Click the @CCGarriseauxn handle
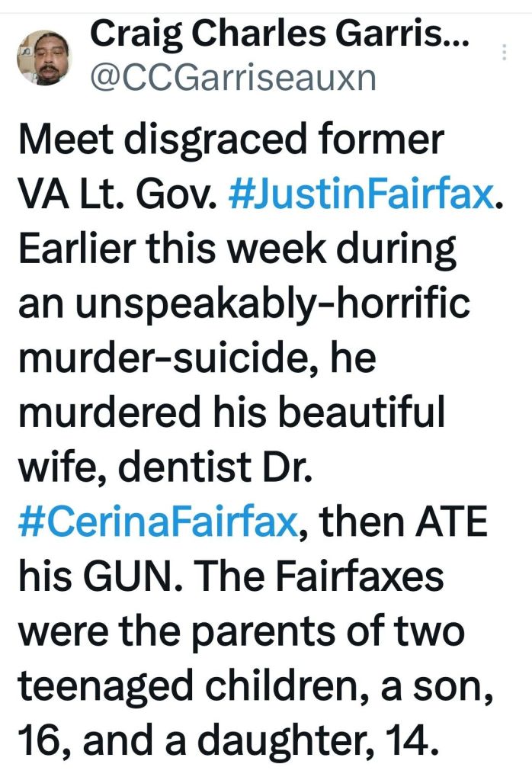This screenshot has width=532, height=780. tap(233, 76)
